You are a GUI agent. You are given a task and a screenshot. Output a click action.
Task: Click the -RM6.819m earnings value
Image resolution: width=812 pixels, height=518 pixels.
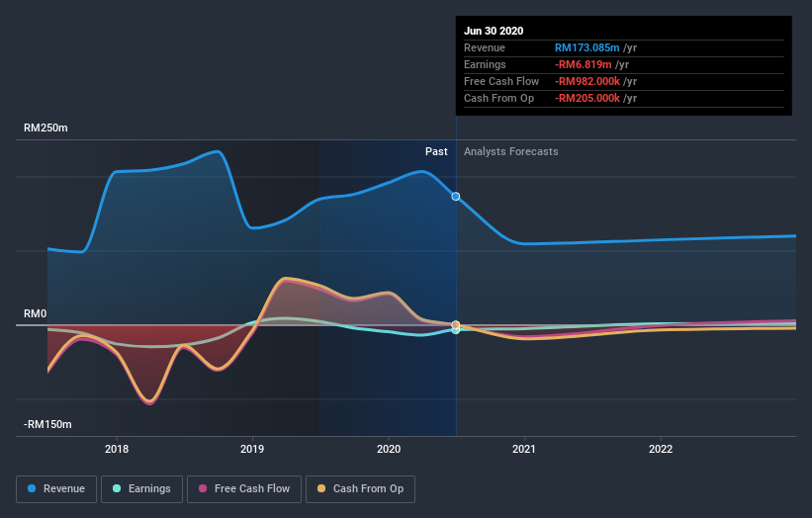(x=584, y=64)
